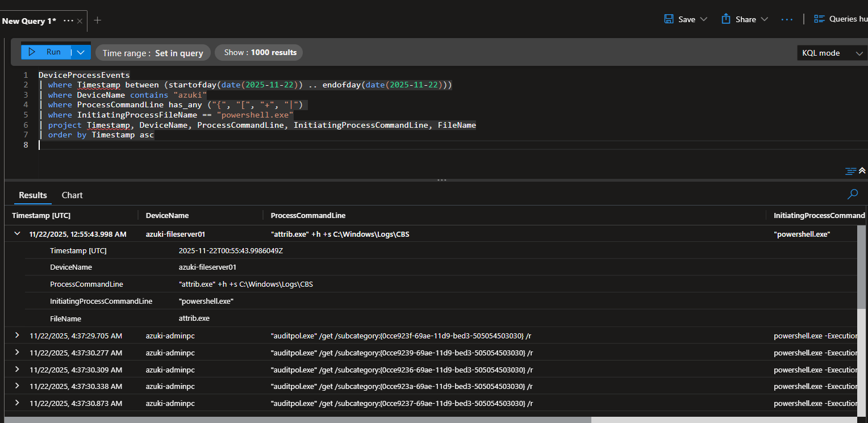Click the vertical results scrollbar
868x423 pixels.
pyautogui.click(x=863, y=267)
